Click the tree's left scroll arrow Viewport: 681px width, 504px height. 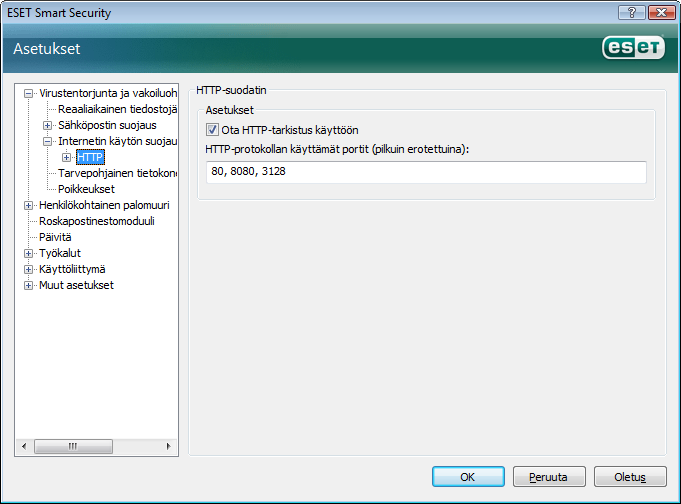pos(24,446)
